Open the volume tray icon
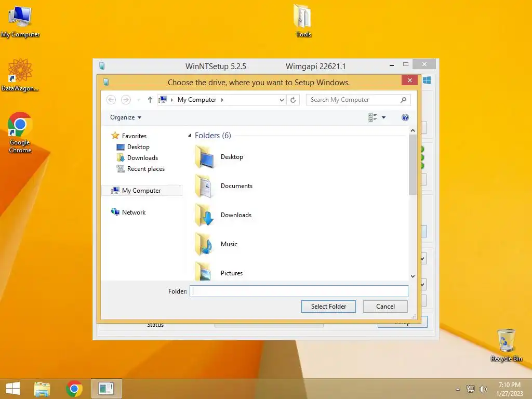 pos(483,389)
